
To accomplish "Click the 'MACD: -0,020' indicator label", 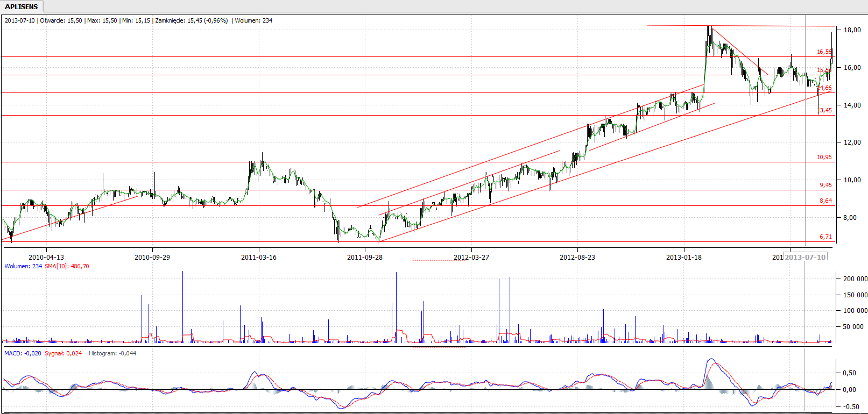I will tap(23, 353).
